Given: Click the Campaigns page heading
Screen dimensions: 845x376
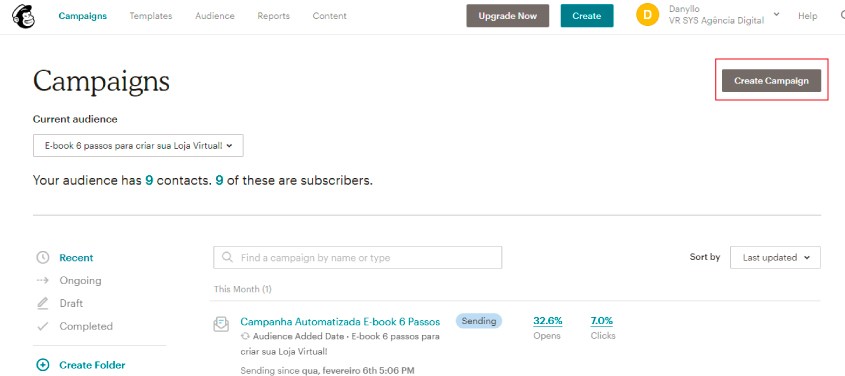Looking at the screenshot, I should click(x=101, y=81).
